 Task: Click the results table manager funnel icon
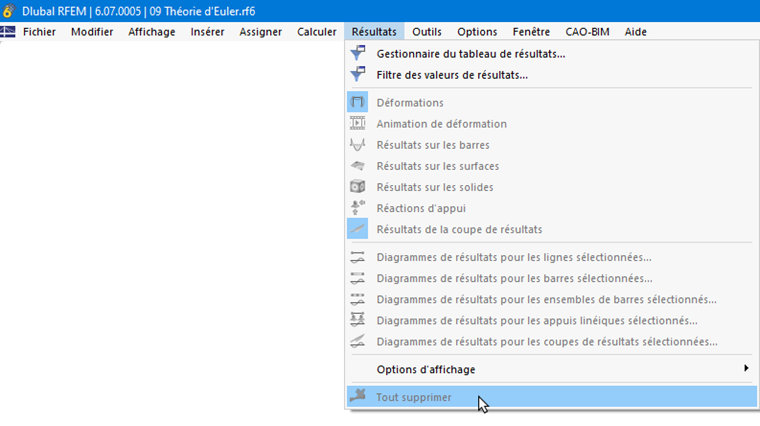coord(358,53)
